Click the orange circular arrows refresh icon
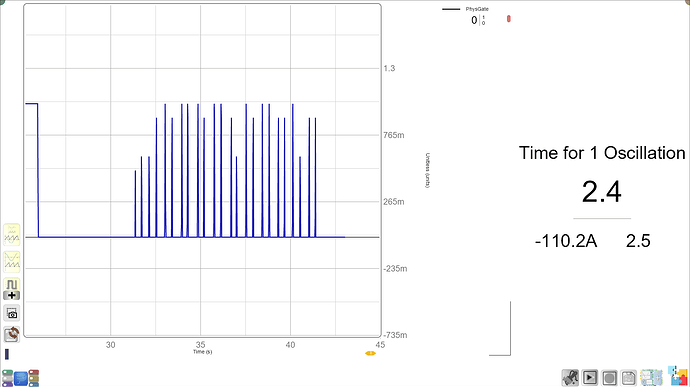Viewport: 690px width, 387px height. [x=12, y=334]
